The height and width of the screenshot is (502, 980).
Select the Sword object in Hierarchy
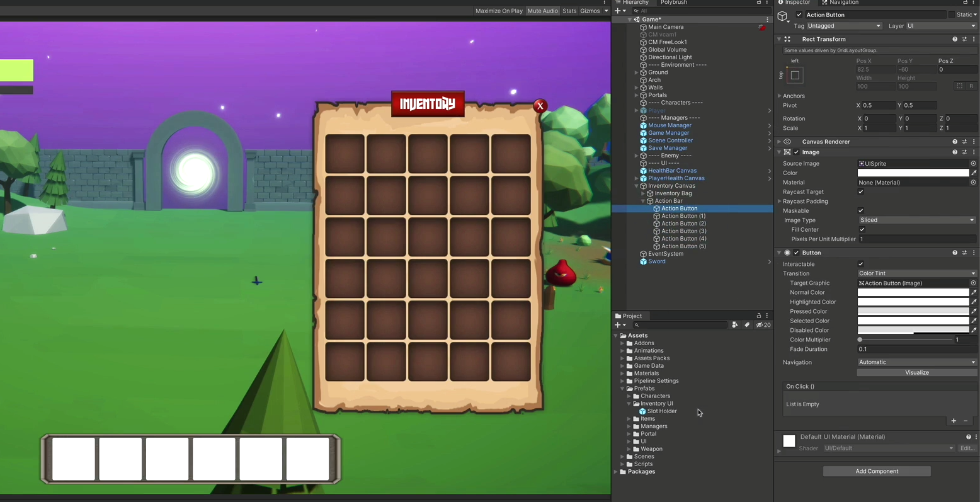(x=656, y=261)
